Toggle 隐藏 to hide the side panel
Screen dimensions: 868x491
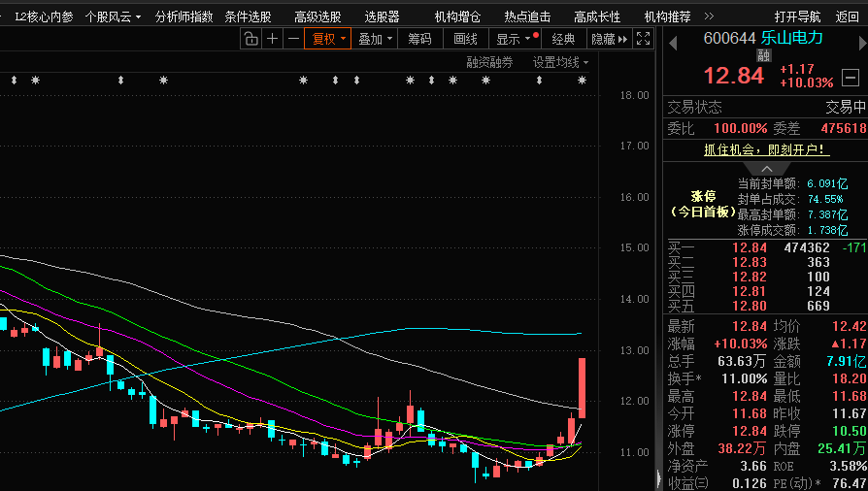[x=609, y=39]
